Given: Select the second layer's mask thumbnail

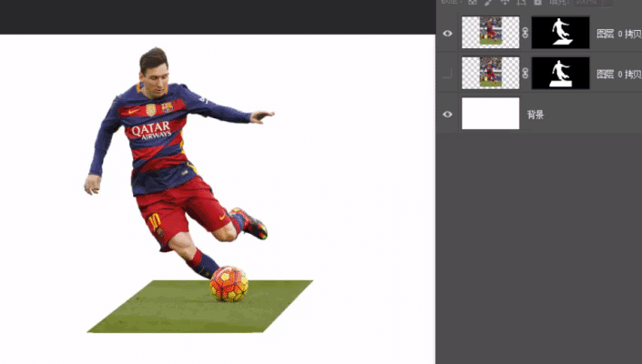Looking at the screenshot, I should click(x=561, y=73).
